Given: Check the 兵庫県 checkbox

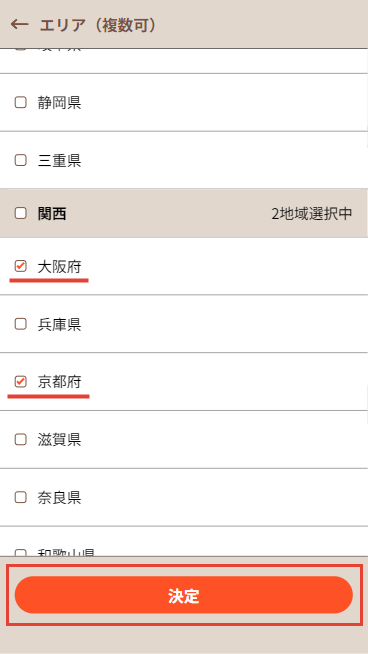Looking at the screenshot, I should [20, 324].
